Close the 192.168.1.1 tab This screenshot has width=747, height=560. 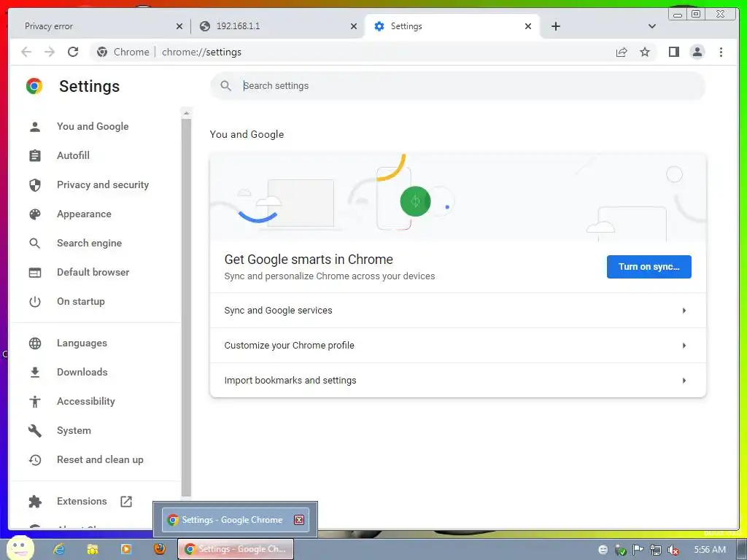point(354,26)
